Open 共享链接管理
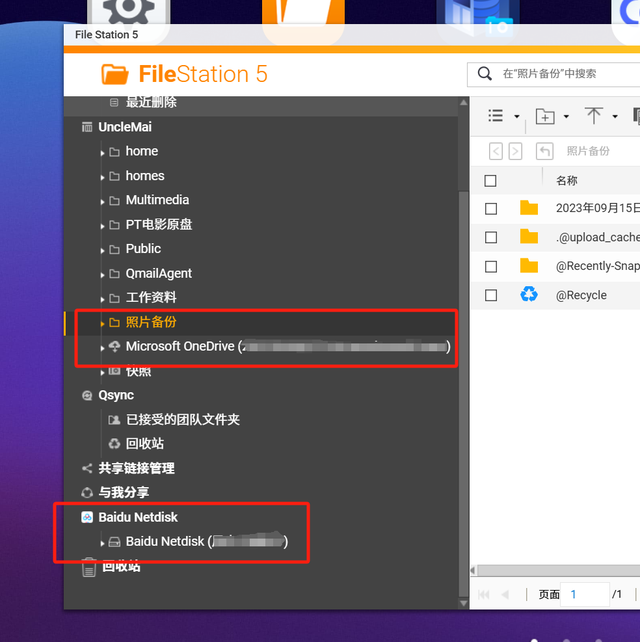 136,468
